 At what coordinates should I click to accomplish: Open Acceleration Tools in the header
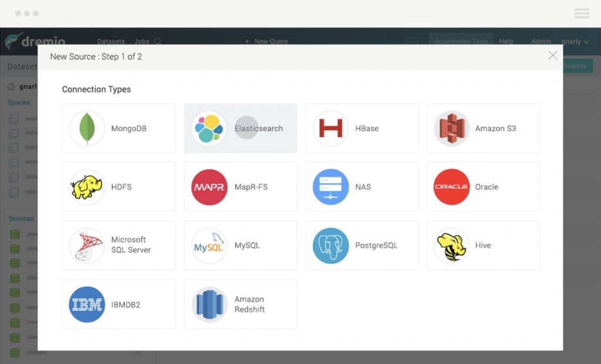click(x=461, y=41)
